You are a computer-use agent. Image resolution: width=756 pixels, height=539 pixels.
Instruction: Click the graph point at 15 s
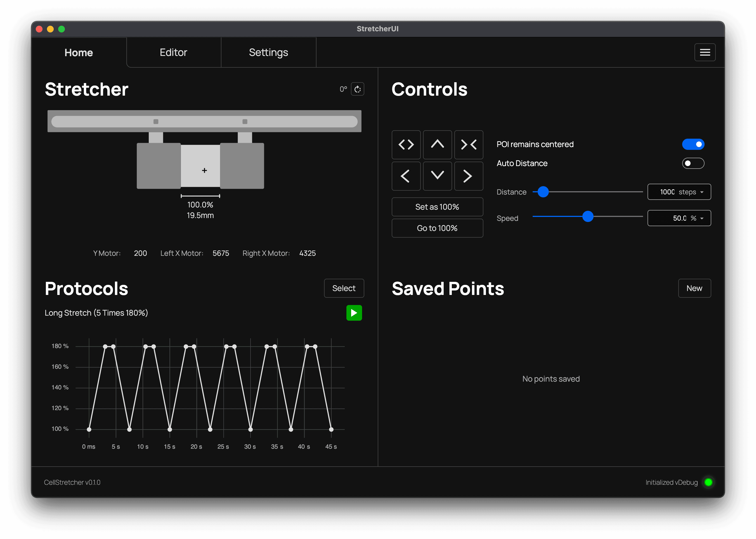170,429
